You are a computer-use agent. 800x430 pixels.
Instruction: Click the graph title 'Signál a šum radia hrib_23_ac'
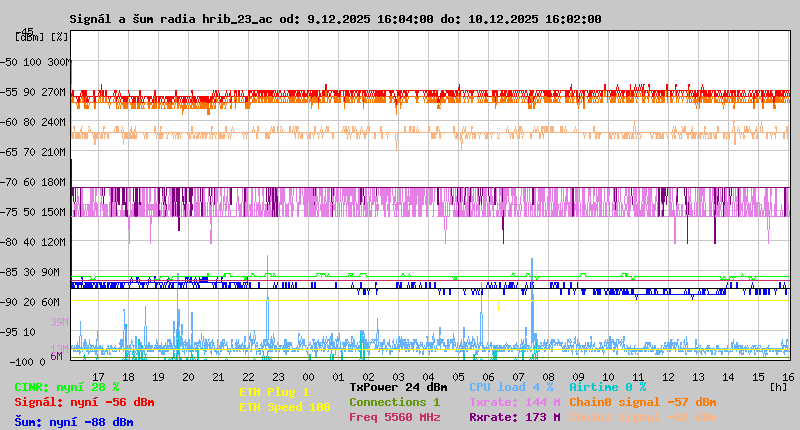pyautogui.click(x=171, y=19)
